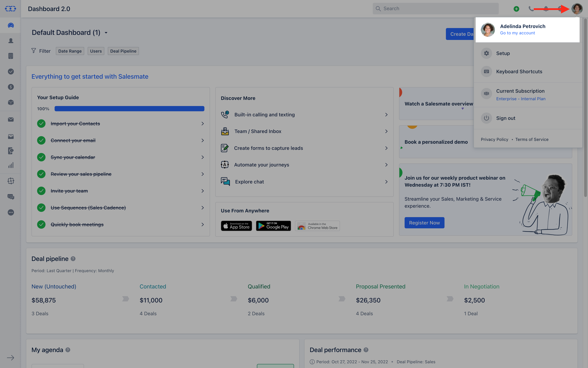The image size is (588, 368).
Task: Click the Proposal Presented pipeline stage
Action: 380,287
